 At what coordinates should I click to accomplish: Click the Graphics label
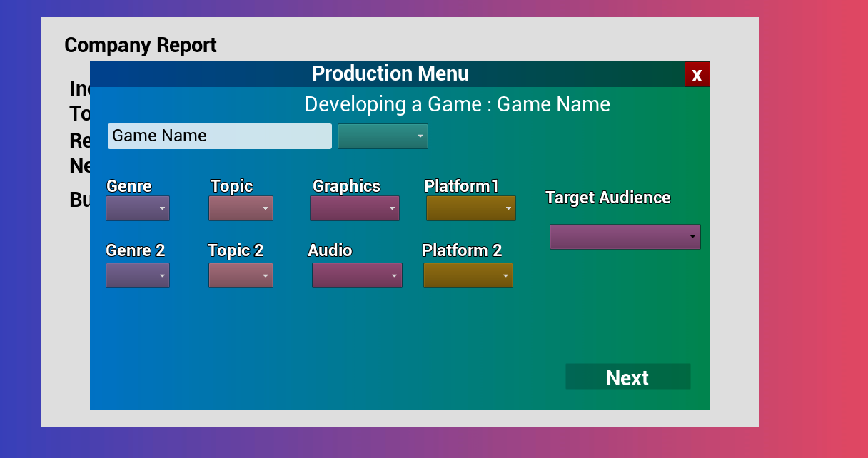[x=347, y=186]
